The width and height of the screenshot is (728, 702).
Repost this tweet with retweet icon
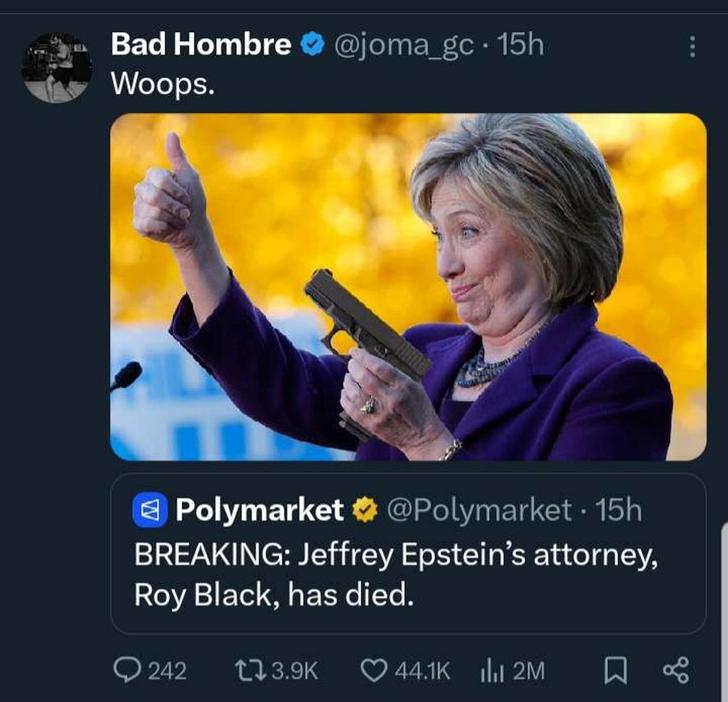(x=248, y=670)
